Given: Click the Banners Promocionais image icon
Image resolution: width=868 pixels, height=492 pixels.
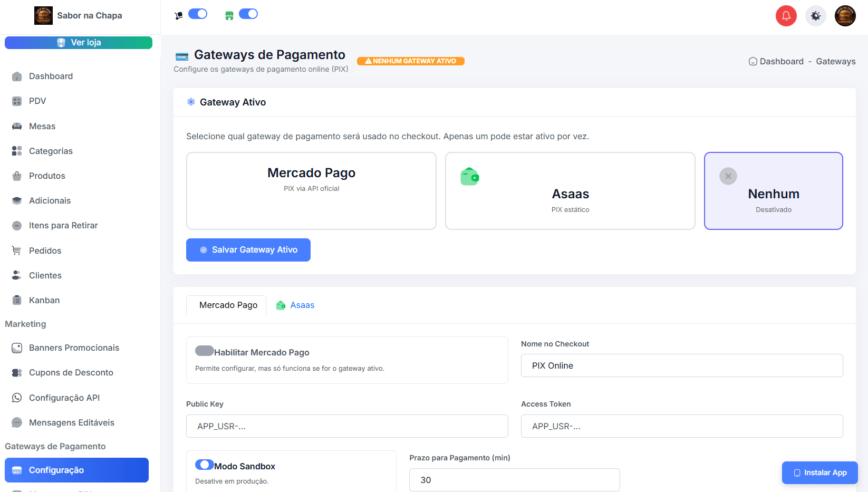Looking at the screenshot, I should click(x=17, y=348).
